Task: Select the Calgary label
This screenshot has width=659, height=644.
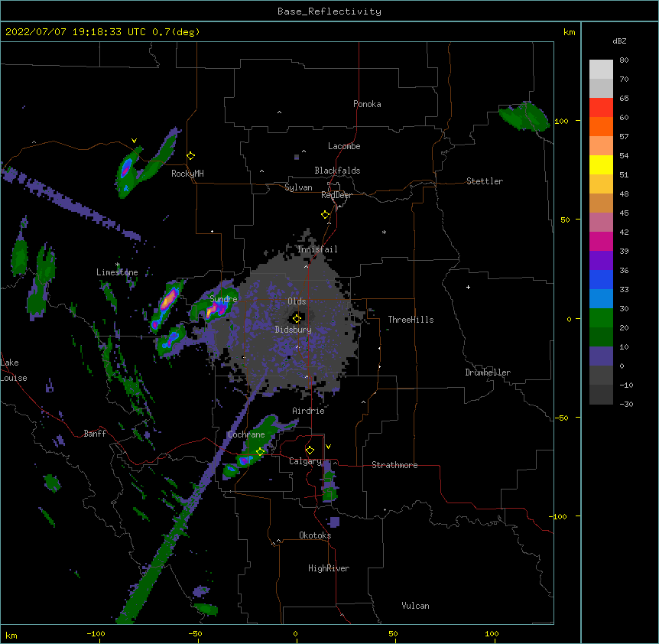Action: 305,461
